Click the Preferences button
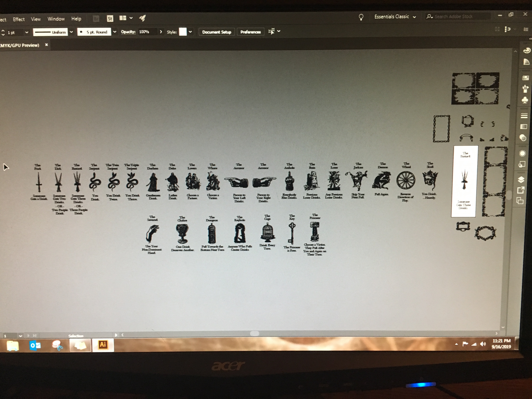The height and width of the screenshot is (399, 532). tap(250, 32)
